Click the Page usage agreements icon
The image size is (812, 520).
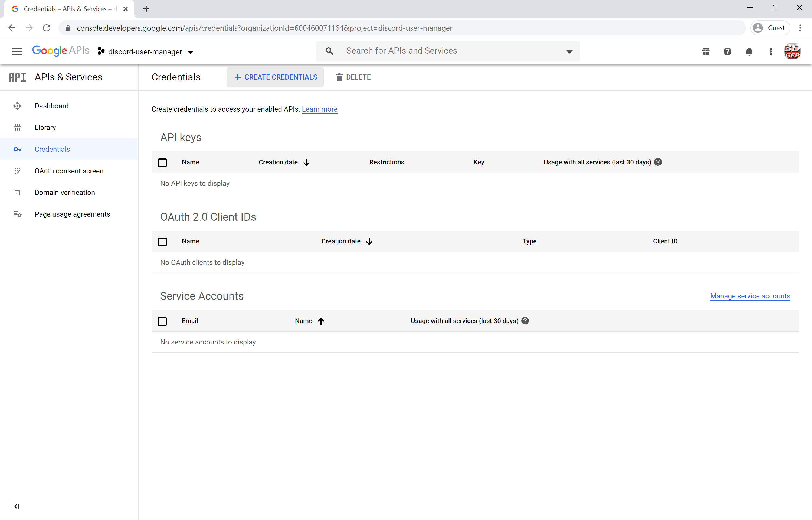point(17,214)
